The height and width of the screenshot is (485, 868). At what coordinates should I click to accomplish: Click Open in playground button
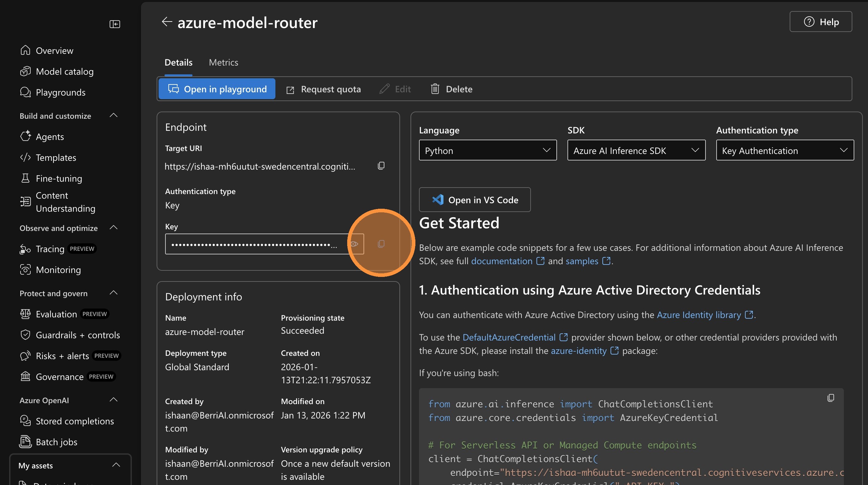pos(217,89)
